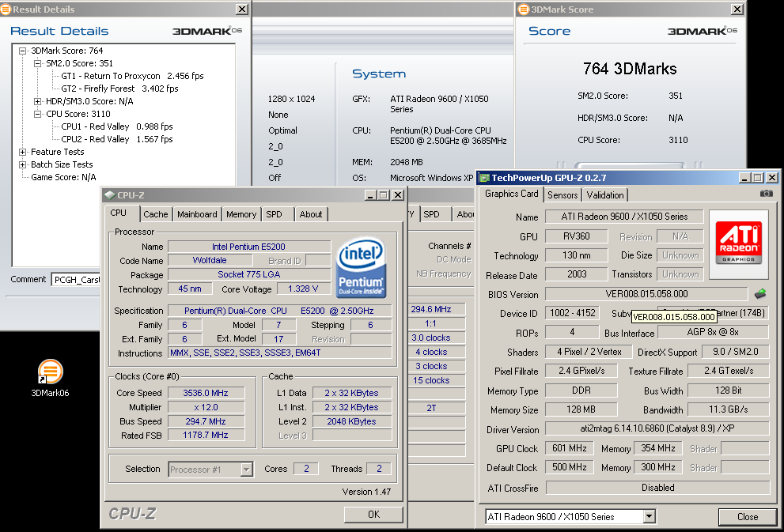
Task: Expand the HDR/SM3.0 Score node
Action: (37, 101)
